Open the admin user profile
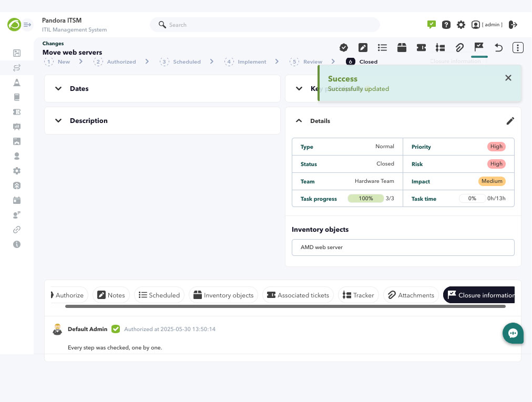Image resolution: width=532 pixels, height=402 pixels. [x=487, y=25]
